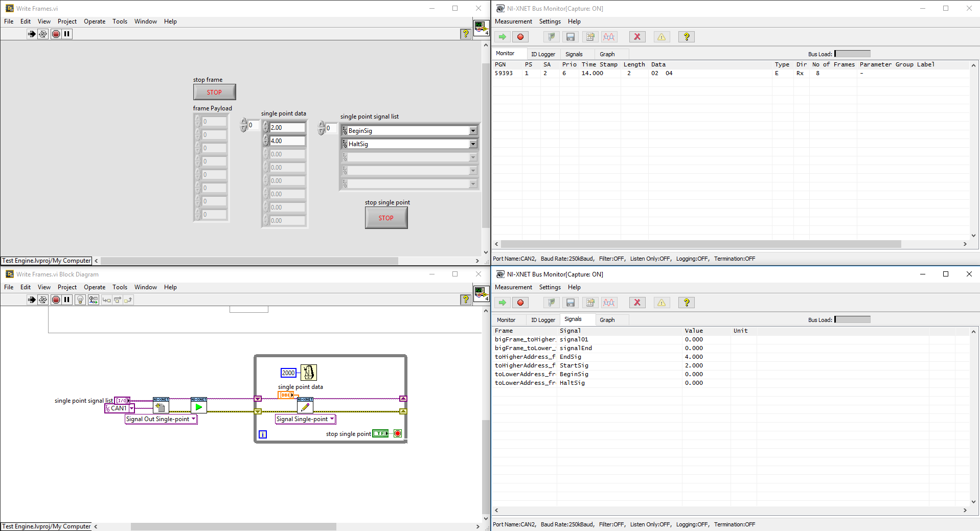Click red X clear icon in lower Bus Monitor

pos(637,303)
